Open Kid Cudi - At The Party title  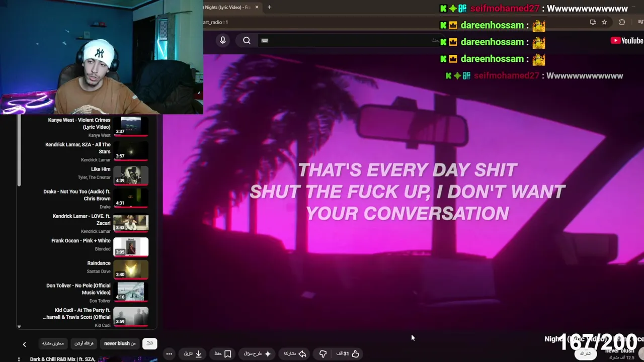coord(76,314)
